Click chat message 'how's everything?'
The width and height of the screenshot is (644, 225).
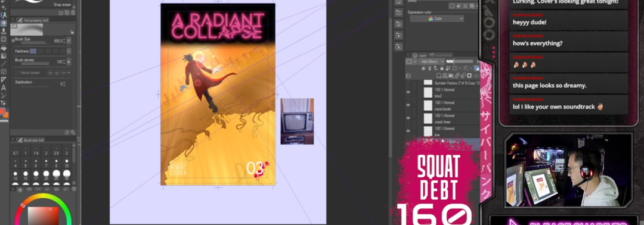[x=538, y=43]
